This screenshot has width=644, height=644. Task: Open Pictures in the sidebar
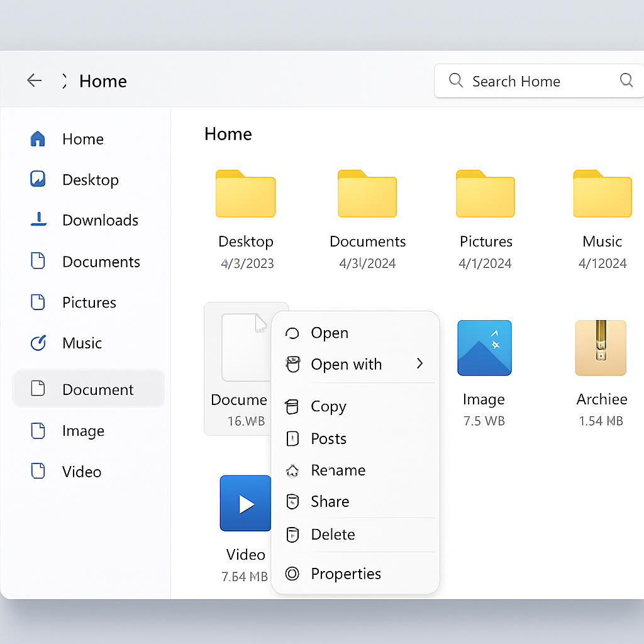pyautogui.click(x=88, y=303)
